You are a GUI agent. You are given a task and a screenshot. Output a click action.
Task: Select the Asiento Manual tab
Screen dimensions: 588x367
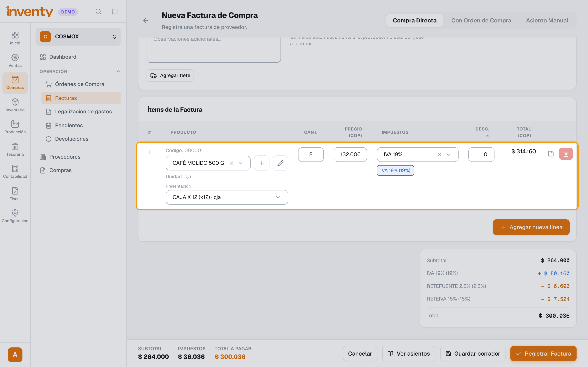click(547, 20)
